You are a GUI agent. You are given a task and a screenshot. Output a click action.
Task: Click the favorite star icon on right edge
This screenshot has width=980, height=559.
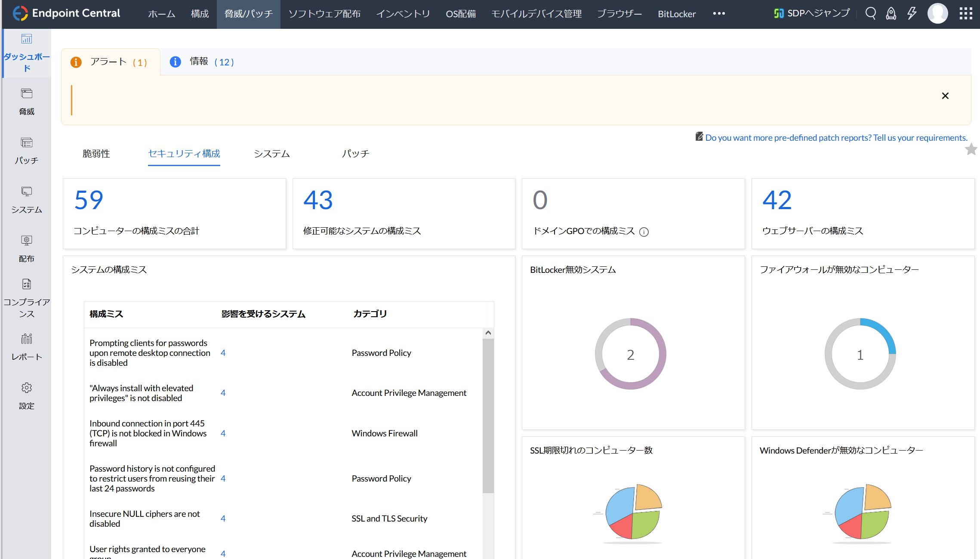click(x=971, y=149)
